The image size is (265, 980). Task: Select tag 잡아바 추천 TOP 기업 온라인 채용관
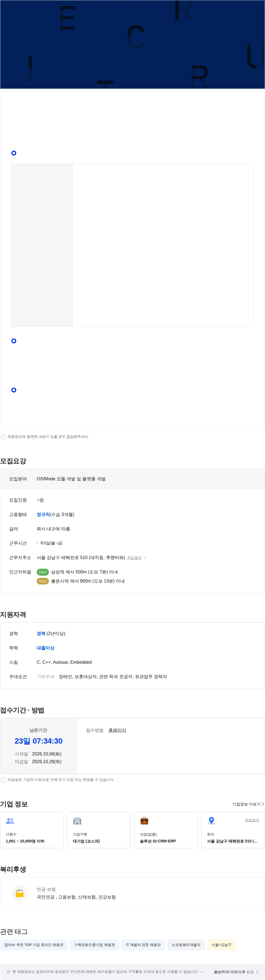(34, 945)
